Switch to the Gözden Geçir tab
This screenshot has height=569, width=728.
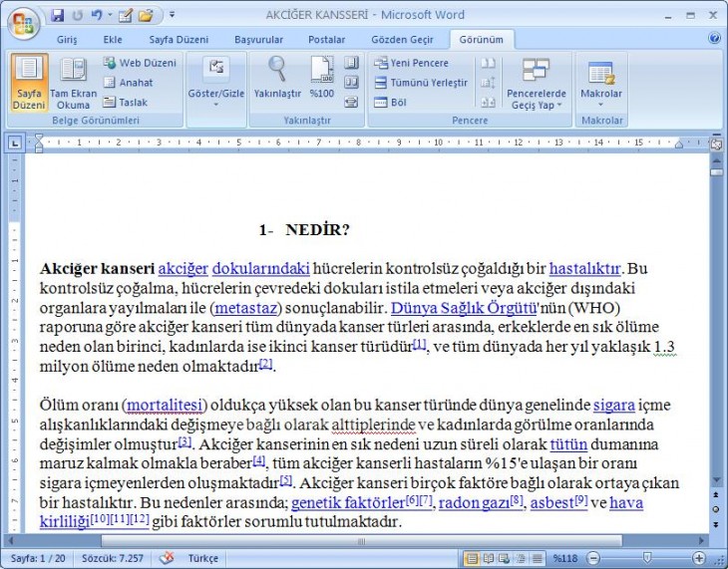(x=402, y=40)
